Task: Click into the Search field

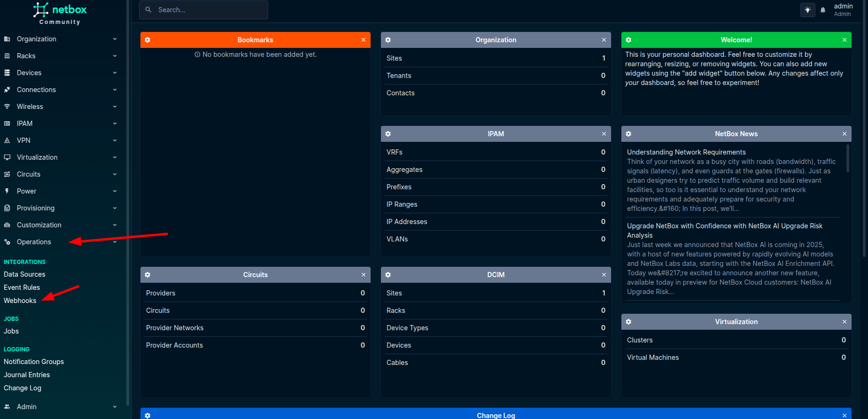Action: tap(203, 10)
